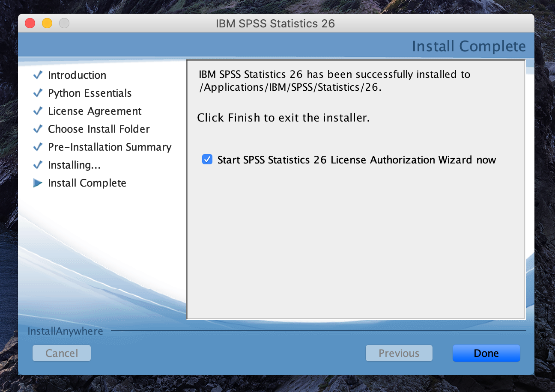Click the checkmark beside Choose Install Folder
The height and width of the screenshot is (392, 555).
(38, 129)
